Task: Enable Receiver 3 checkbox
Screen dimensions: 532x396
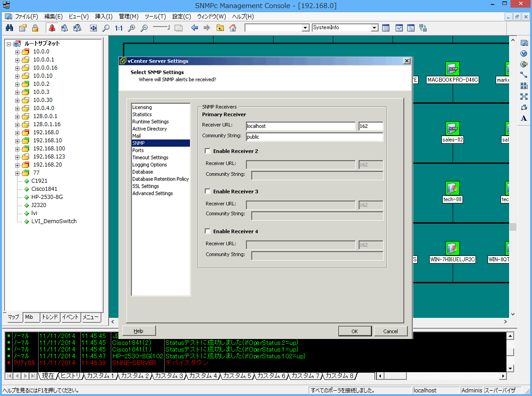Action: [208, 191]
